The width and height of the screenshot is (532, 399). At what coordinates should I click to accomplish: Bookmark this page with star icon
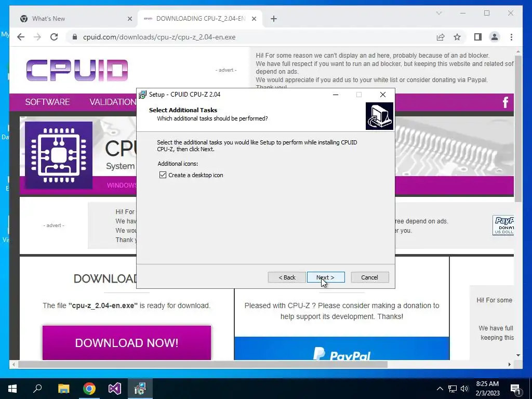click(457, 37)
